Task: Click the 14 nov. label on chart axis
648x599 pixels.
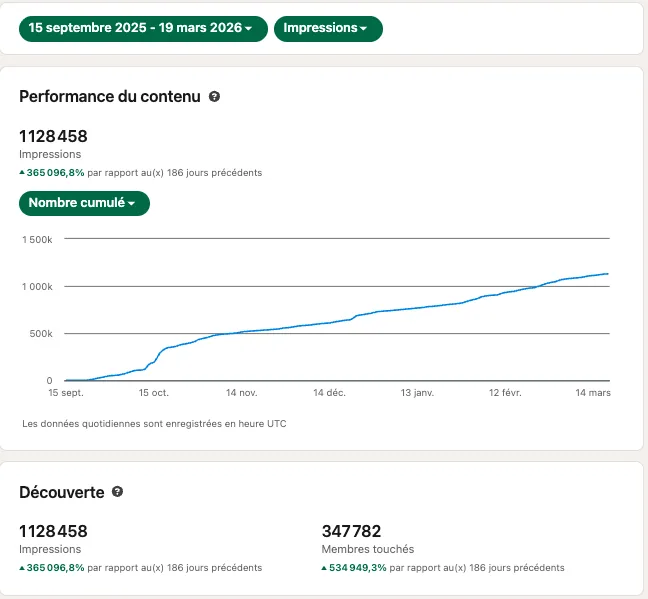Action: (241, 393)
